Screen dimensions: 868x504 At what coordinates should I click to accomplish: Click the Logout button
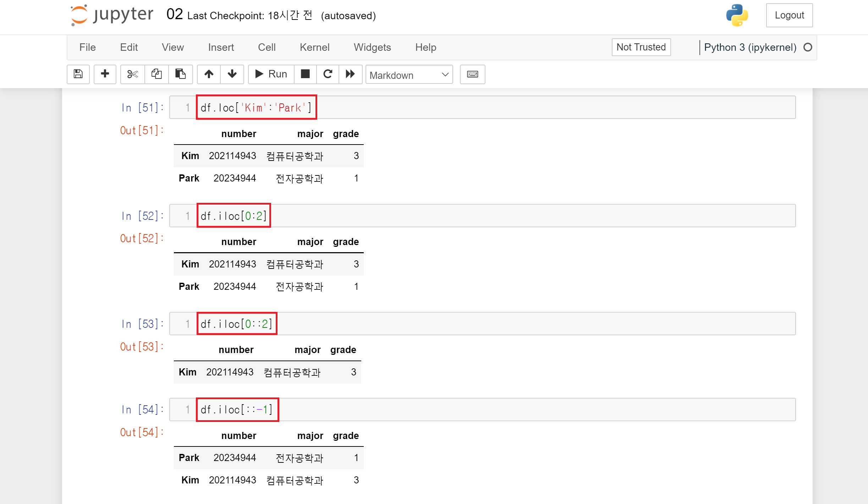point(789,15)
